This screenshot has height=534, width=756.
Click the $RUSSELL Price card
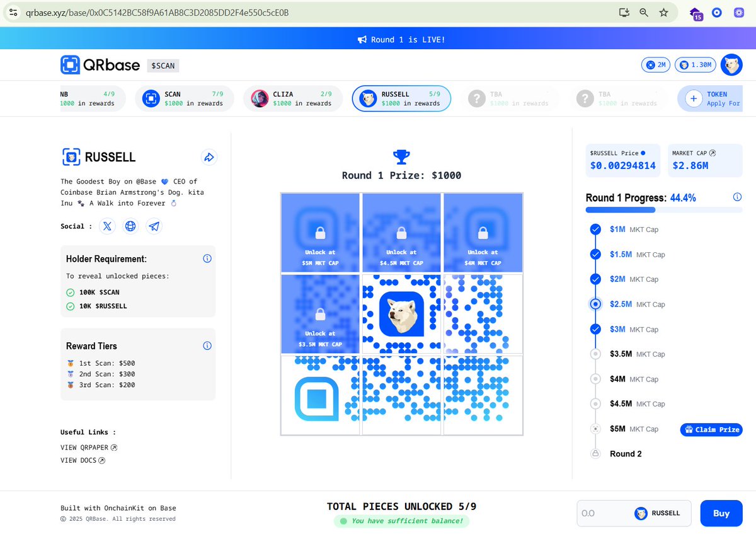(623, 160)
